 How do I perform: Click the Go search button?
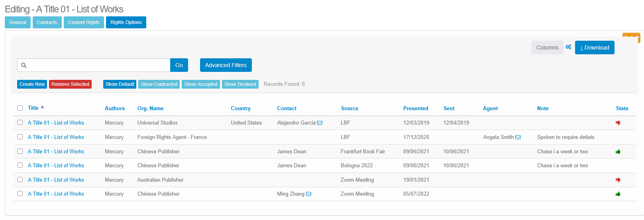tap(179, 65)
